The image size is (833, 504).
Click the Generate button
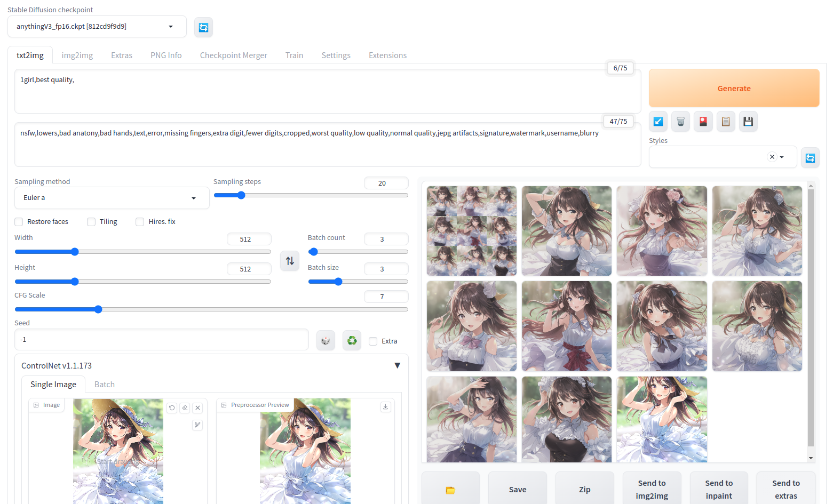734,88
